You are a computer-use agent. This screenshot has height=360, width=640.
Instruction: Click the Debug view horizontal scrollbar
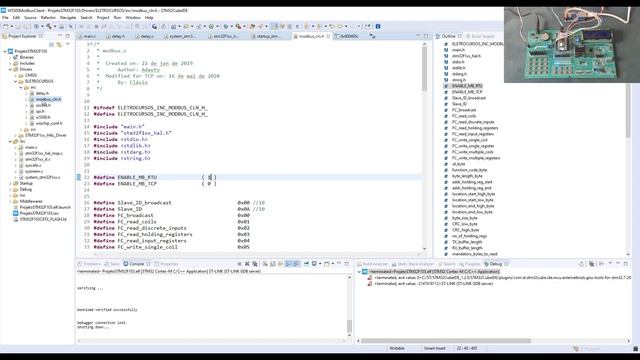(446, 340)
